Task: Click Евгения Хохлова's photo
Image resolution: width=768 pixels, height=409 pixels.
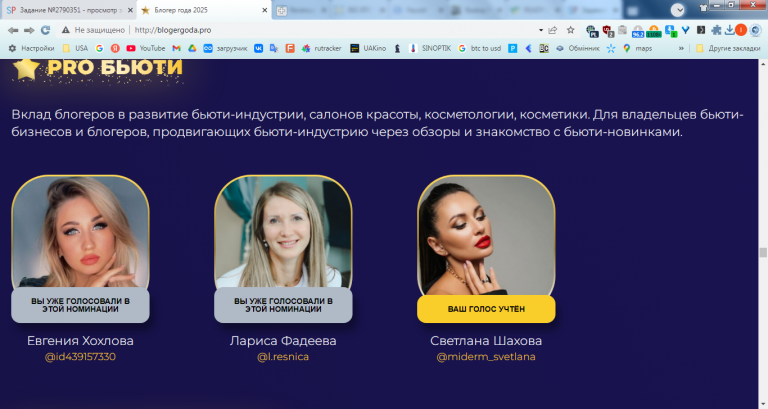Action: (x=80, y=232)
